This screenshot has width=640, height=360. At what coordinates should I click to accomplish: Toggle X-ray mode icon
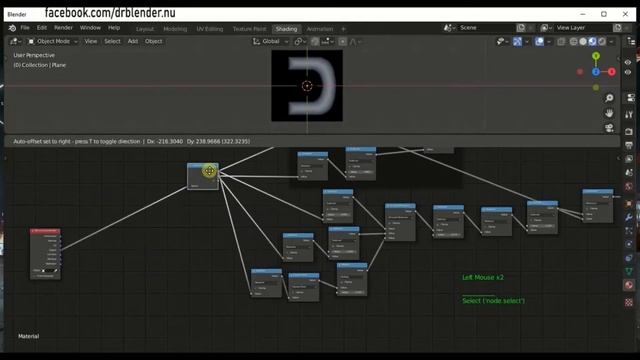561,41
